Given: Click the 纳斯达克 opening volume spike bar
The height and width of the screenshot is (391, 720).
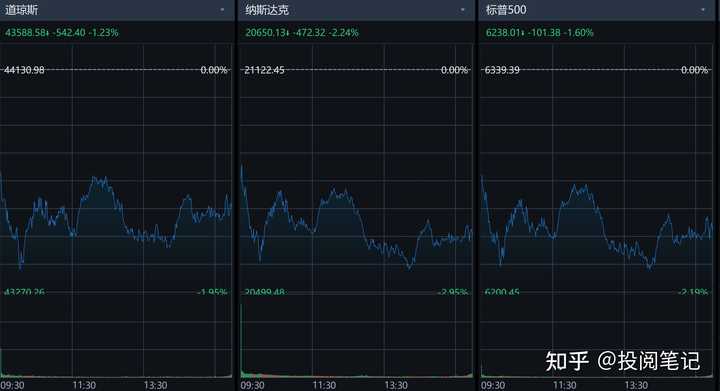Looking at the screenshot, I should [x=242, y=340].
